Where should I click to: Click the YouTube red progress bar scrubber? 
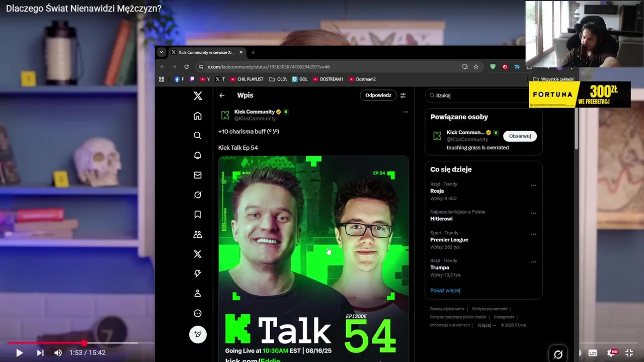[x=84, y=343]
